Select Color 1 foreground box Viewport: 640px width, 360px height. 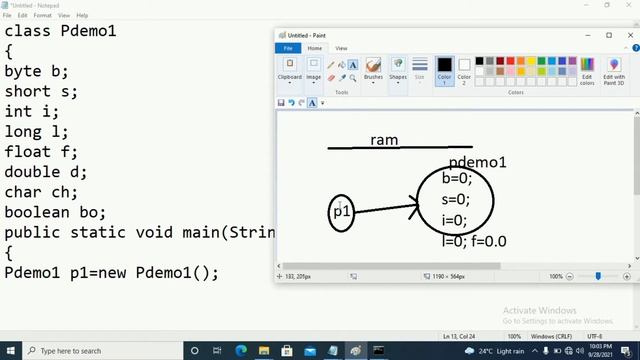click(x=444, y=71)
